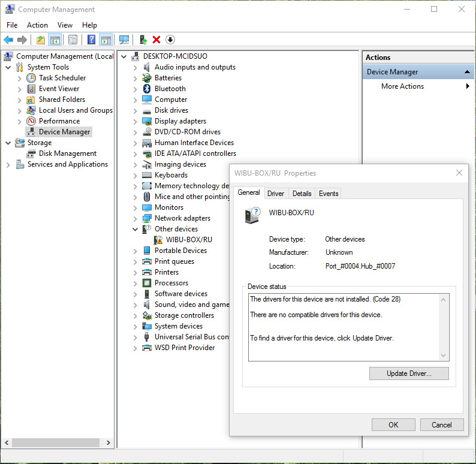Click Scan for hardware changes icon
Image resolution: width=476 pixels, height=464 pixels.
click(x=124, y=40)
